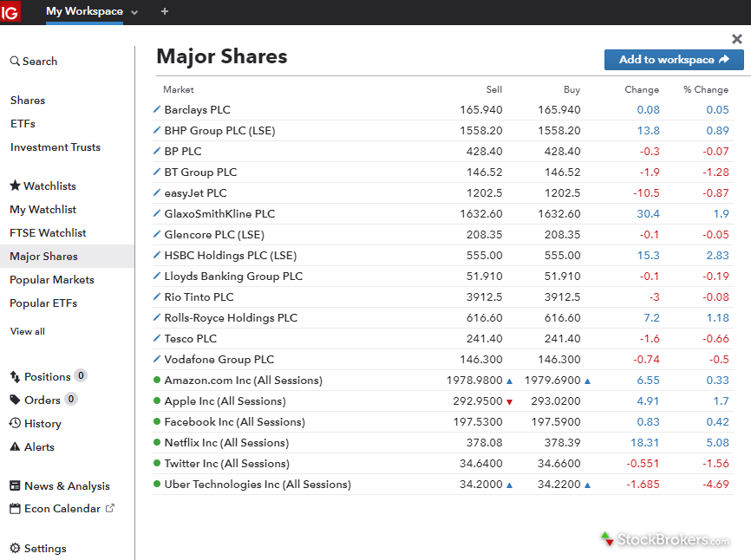Screen dimensions: 751x560
Task: Add a new workspace tab with plus
Action: [x=165, y=11]
